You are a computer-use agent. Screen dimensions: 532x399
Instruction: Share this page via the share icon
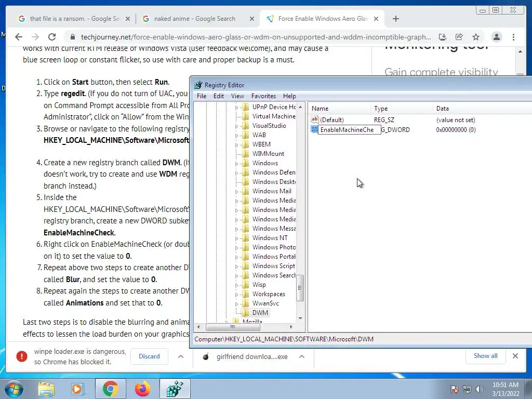click(459, 37)
